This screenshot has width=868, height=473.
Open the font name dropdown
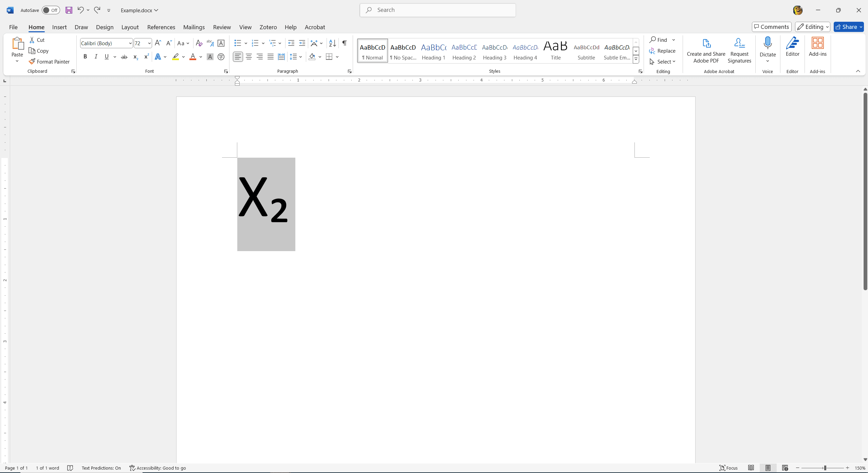[x=130, y=42]
